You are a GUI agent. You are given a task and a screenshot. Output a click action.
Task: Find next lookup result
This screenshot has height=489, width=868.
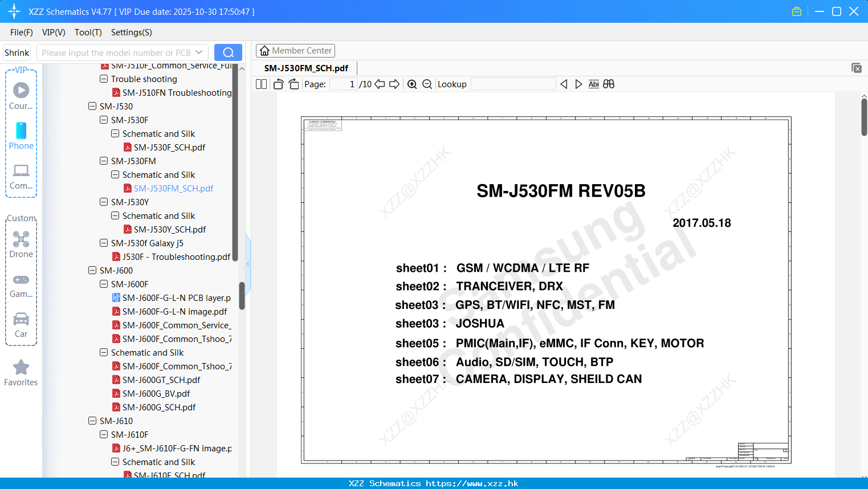[578, 84]
